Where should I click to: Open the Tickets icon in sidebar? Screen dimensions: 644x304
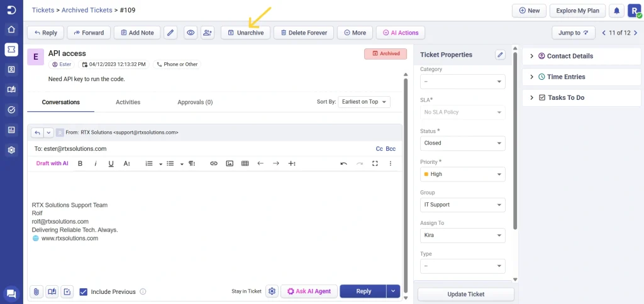tap(11, 49)
